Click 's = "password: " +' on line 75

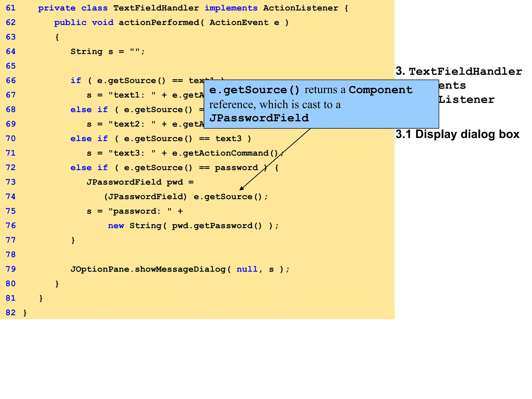135,211
